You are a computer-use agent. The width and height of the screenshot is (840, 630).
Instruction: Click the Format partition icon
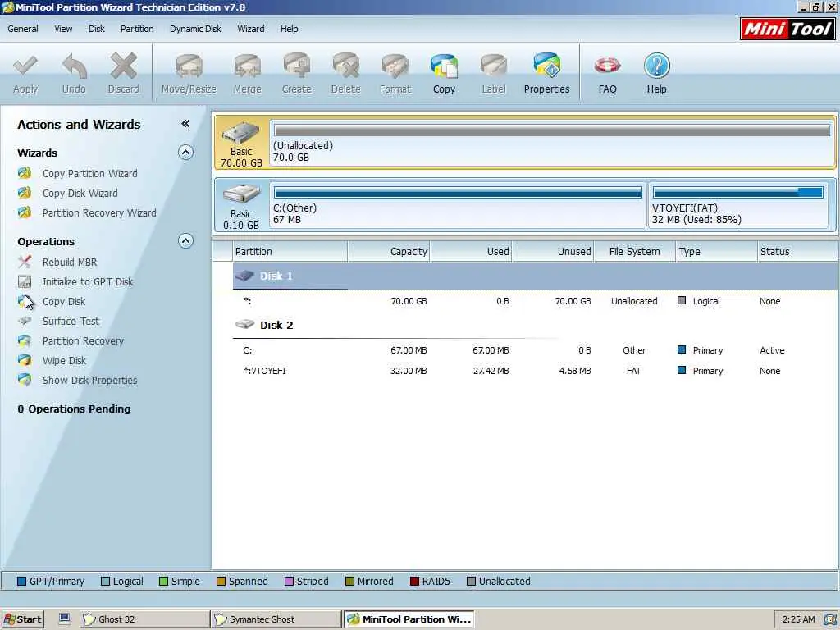coord(395,66)
